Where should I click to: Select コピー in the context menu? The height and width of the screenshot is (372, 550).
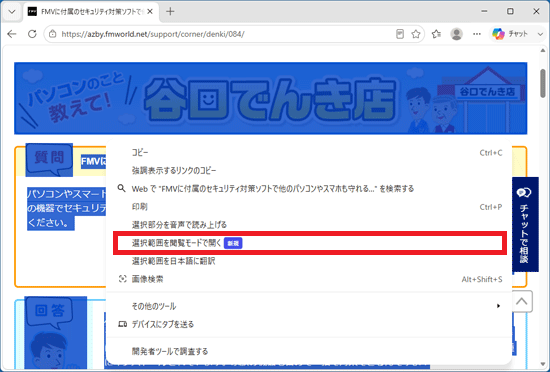pos(310,153)
